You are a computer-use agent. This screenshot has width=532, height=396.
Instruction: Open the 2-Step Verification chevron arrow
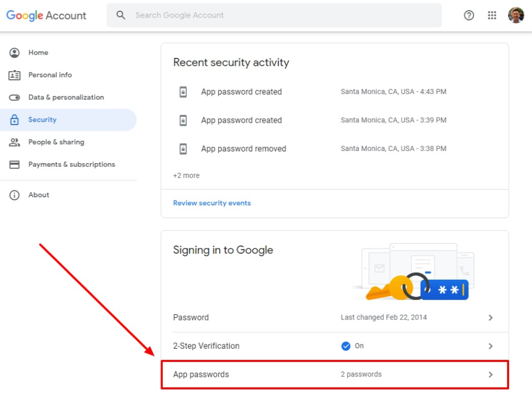point(491,346)
